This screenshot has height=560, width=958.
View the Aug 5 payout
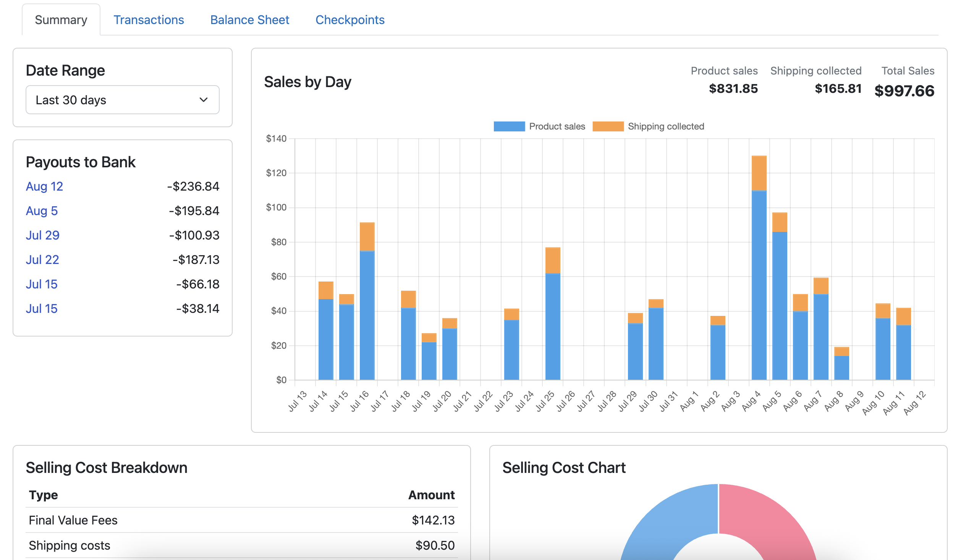click(42, 211)
